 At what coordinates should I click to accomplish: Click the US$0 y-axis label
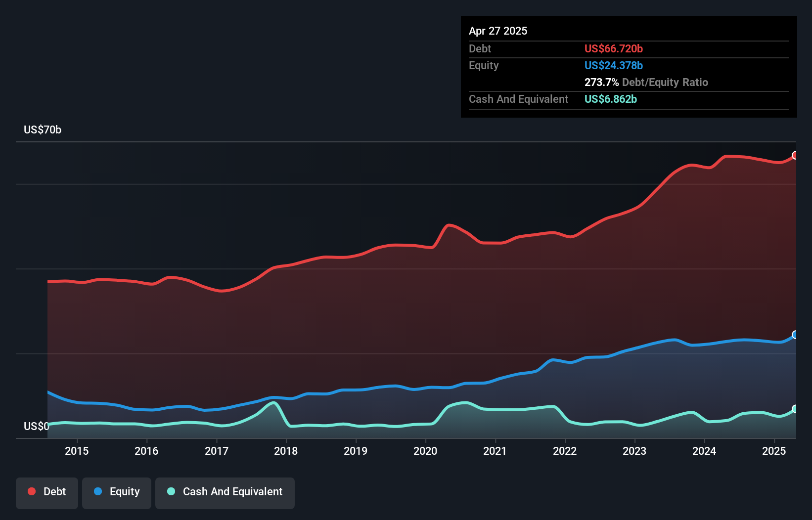click(x=36, y=426)
